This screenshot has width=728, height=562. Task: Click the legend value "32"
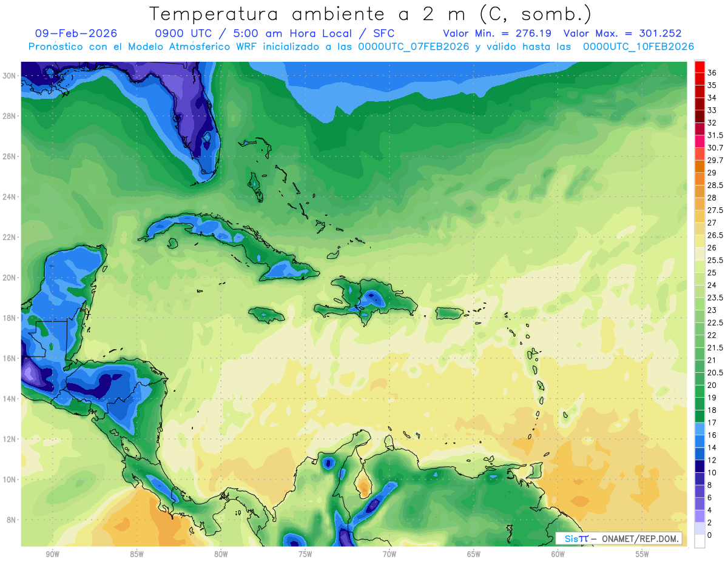click(712, 122)
